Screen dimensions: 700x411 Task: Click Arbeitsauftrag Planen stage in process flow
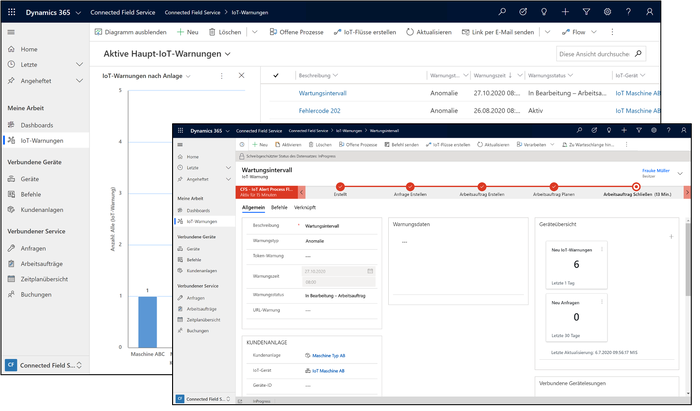point(554,187)
